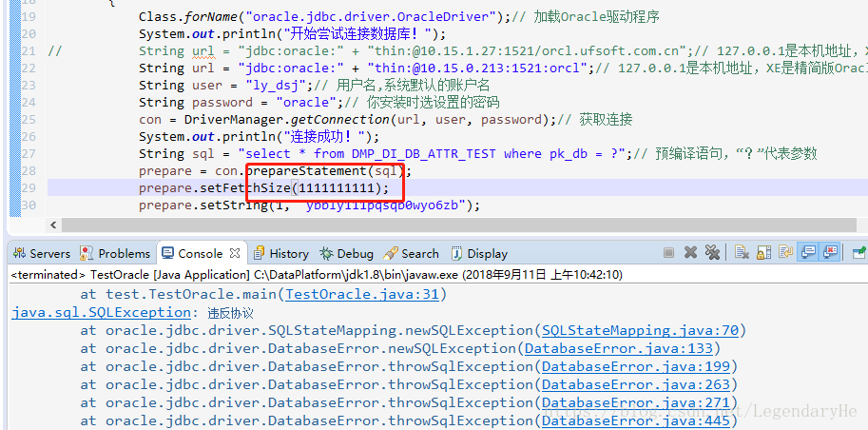This screenshot has width=868, height=430.
Task: Click the editor horizontal scrollbar track
Action: pos(459,225)
